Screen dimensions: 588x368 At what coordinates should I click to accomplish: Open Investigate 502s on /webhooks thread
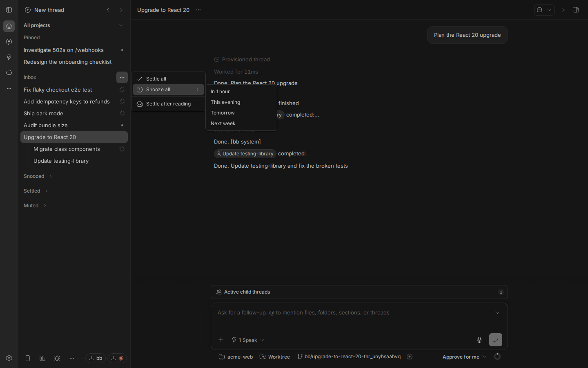tap(74, 50)
